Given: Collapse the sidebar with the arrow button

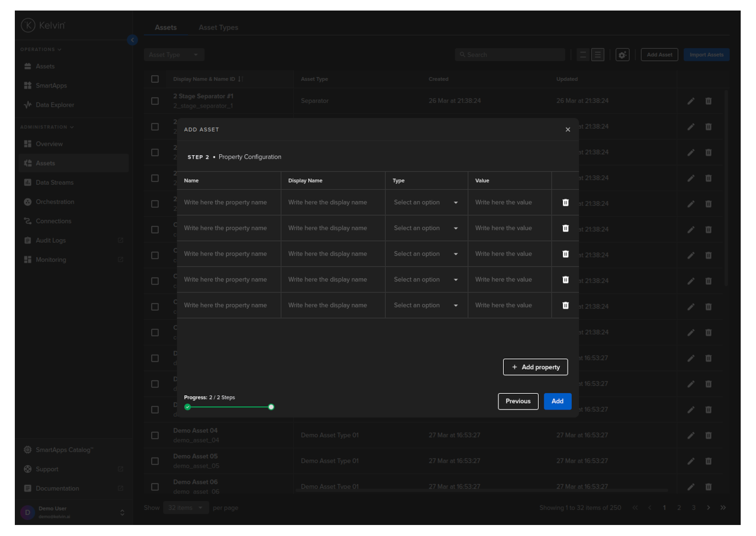Looking at the screenshot, I should [133, 40].
